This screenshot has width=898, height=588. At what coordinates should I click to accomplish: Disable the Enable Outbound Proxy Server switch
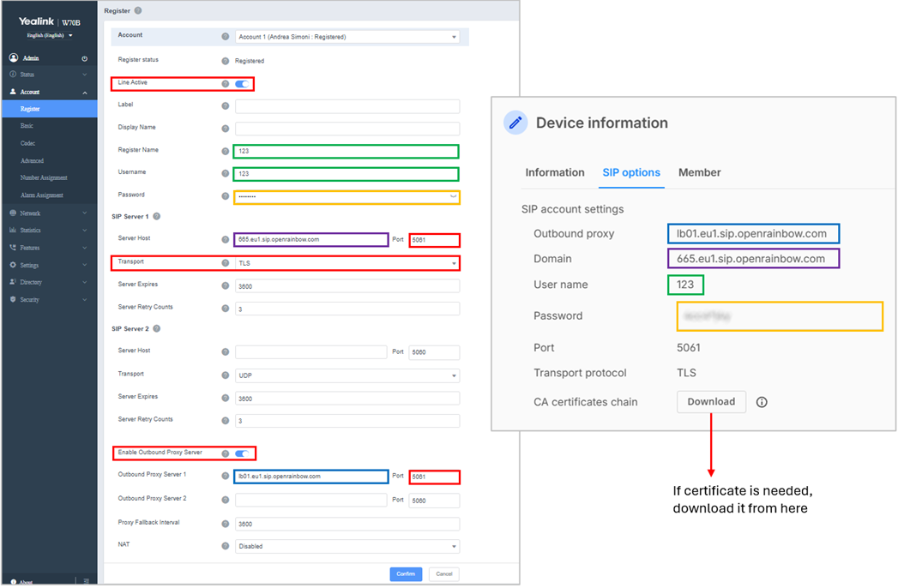(x=242, y=453)
